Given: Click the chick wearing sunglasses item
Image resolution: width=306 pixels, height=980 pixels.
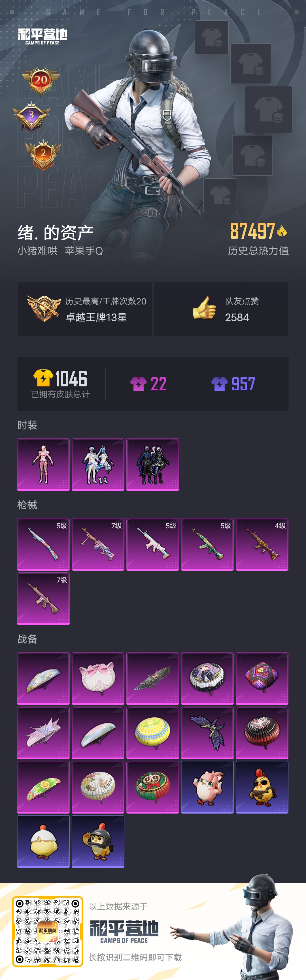Looking at the screenshot, I should tap(262, 787).
